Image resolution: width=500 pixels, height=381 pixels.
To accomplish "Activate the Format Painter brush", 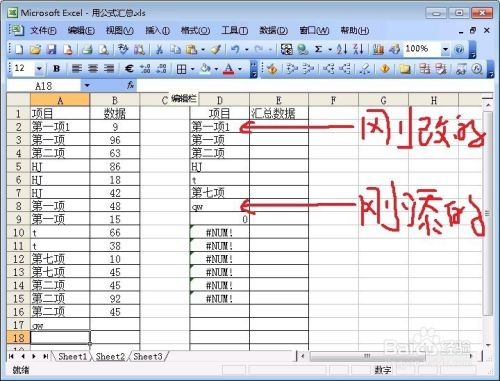I will [x=215, y=50].
